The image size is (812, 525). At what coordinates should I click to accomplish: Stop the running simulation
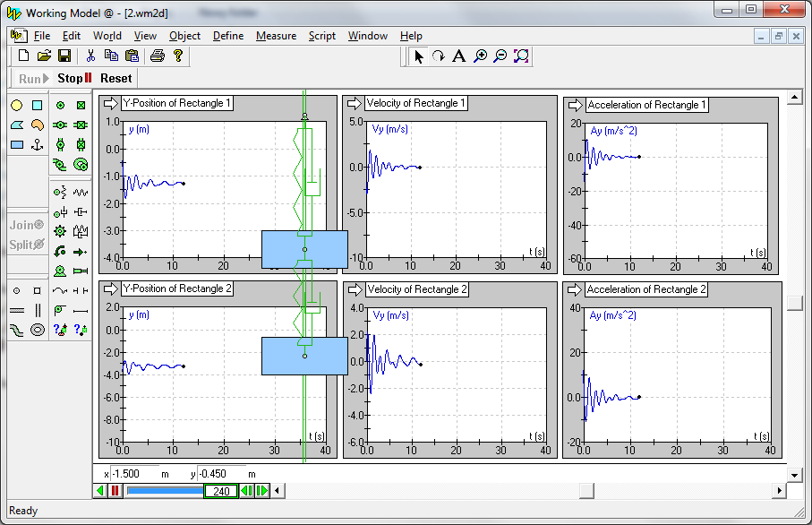pyautogui.click(x=74, y=78)
